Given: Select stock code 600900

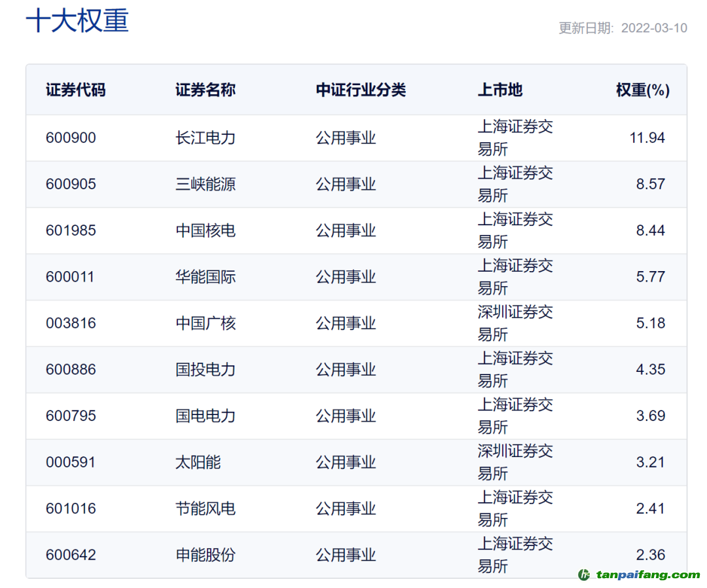Looking at the screenshot, I should click(71, 138).
